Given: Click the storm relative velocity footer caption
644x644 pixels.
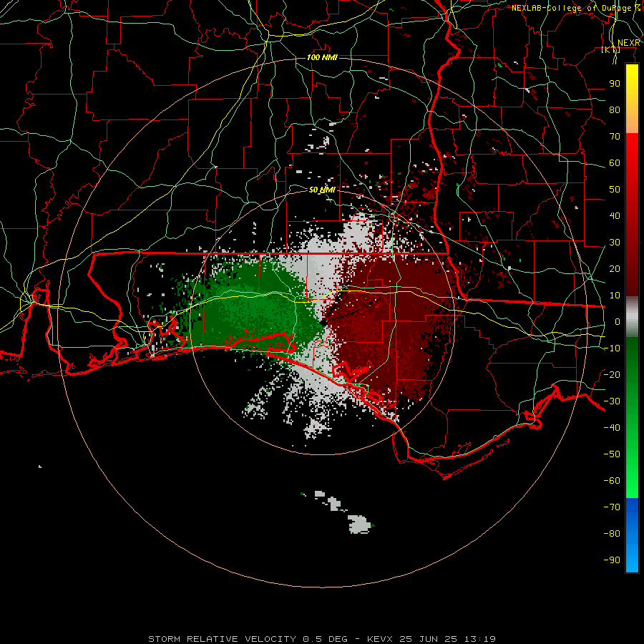Looking at the screenshot, I should 322,639.
